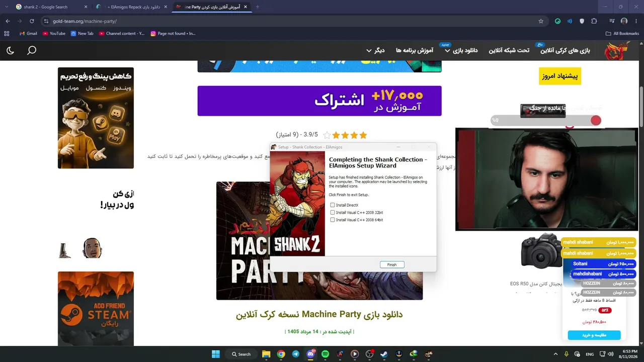Open Spotify from the taskbar
644x362 pixels.
[325, 354]
